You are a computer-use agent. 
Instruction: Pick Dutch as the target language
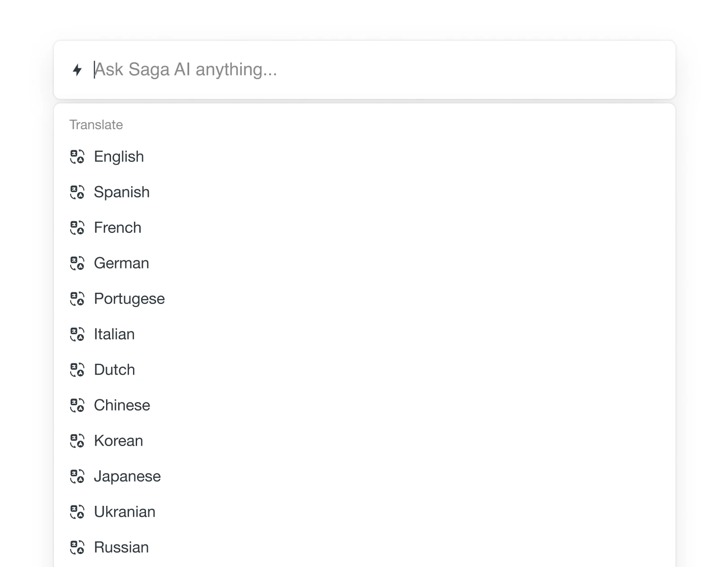point(114,370)
